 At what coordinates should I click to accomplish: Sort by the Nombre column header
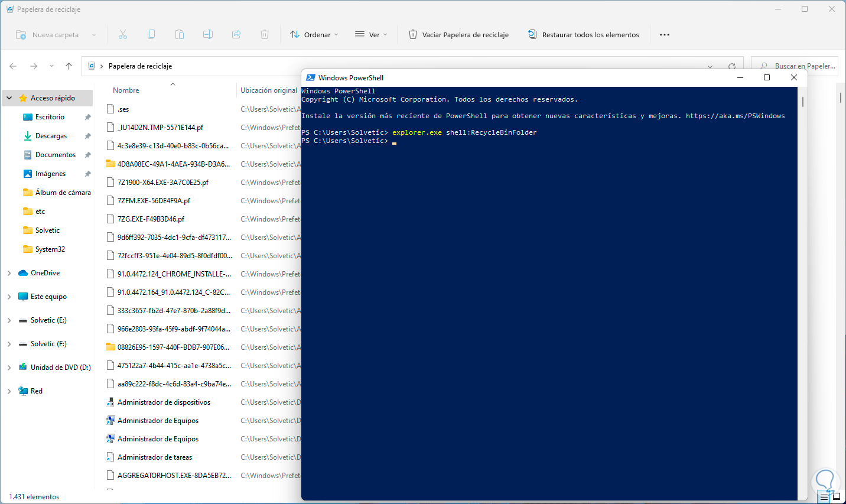tap(126, 90)
